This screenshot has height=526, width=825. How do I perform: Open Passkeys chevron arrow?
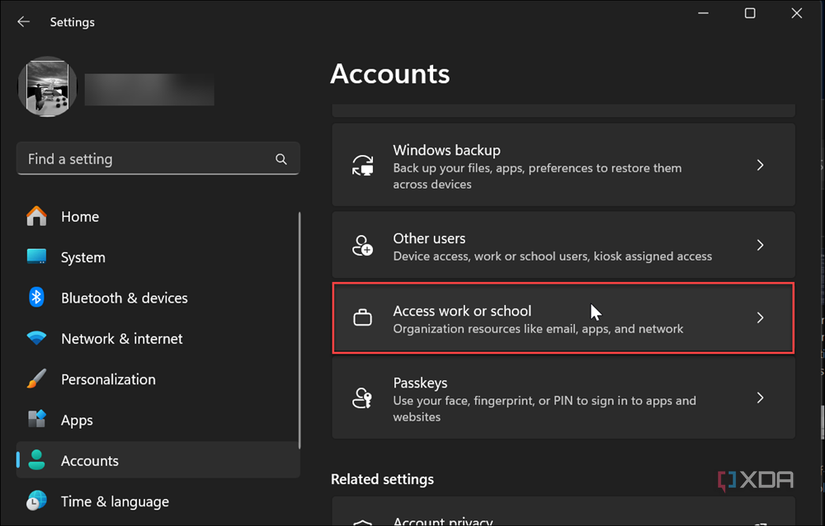pos(760,398)
